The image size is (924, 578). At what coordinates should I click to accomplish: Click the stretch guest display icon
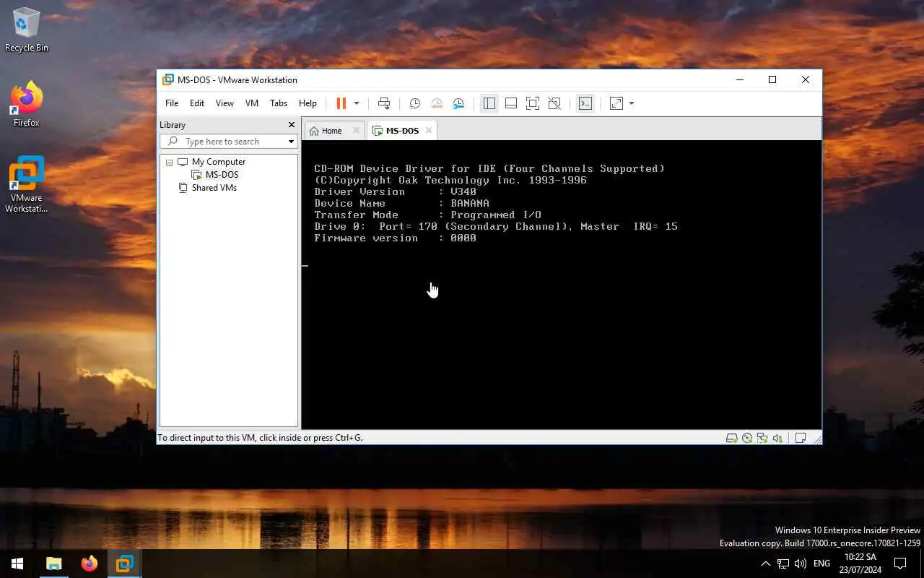coord(616,103)
